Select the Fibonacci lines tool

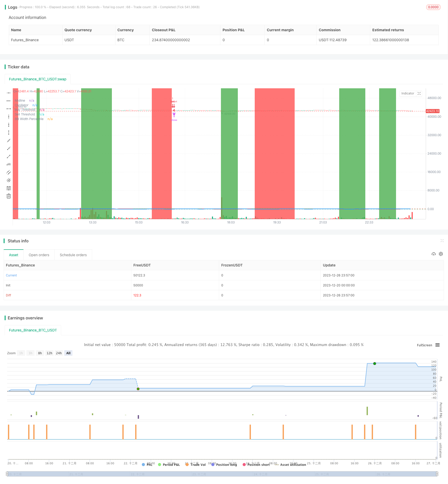pyautogui.click(x=9, y=188)
